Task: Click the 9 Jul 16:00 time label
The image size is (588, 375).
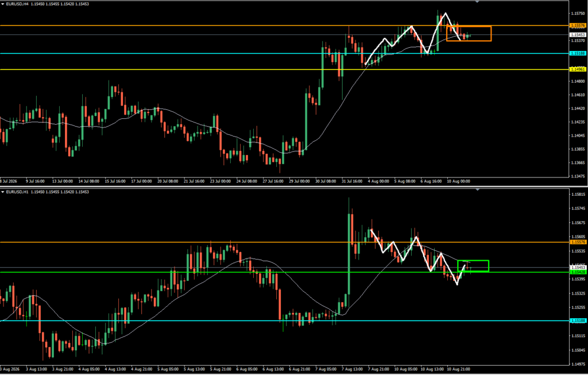Action: pos(35,181)
